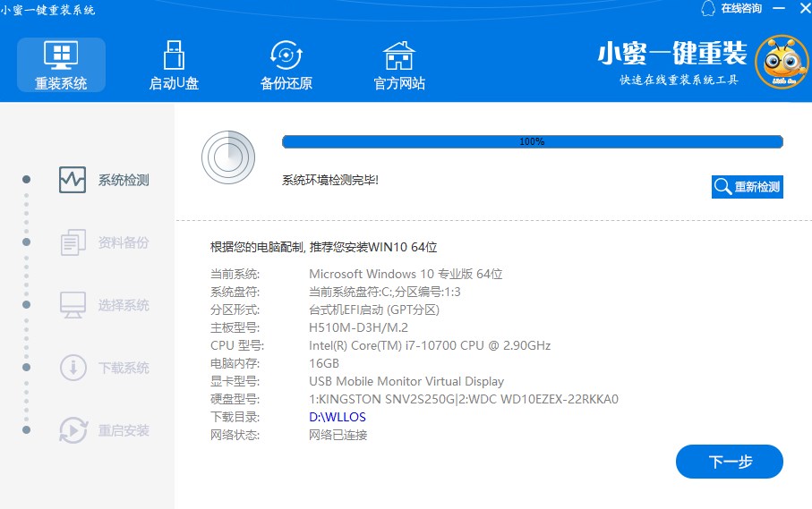Select the H510M-D3H/M.2 motherboard value

[358, 327]
